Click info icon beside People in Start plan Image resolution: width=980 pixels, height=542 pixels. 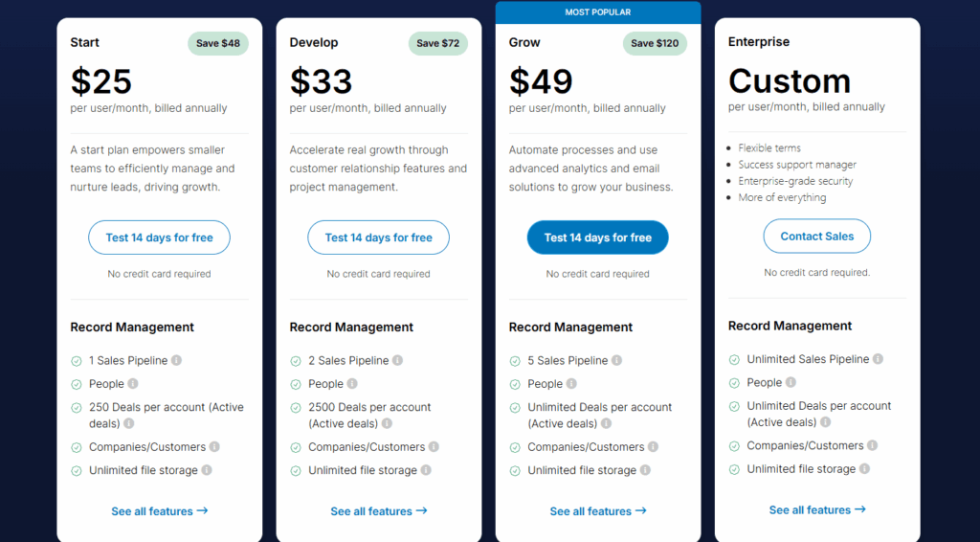pos(133,384)
